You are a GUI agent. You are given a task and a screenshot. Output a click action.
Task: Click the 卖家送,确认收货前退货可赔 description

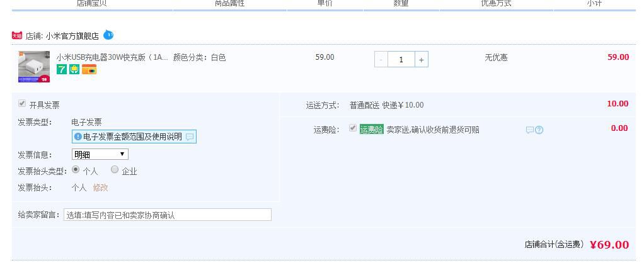[x=433, y=130]
